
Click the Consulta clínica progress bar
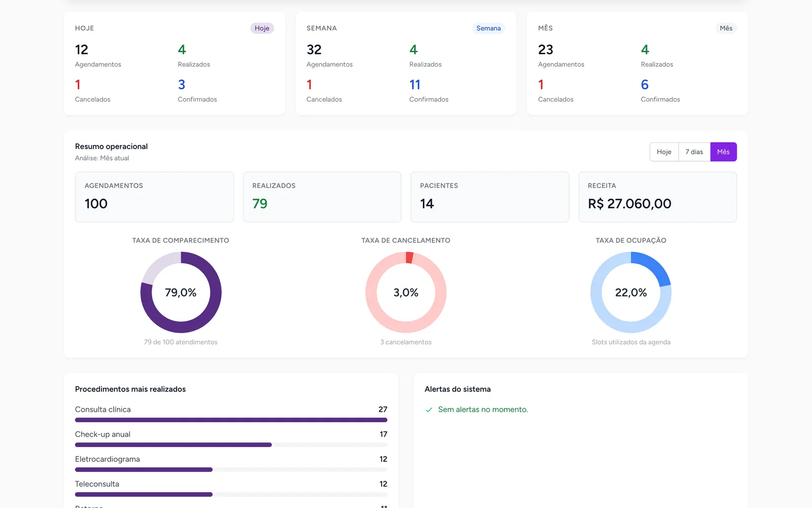231,420
